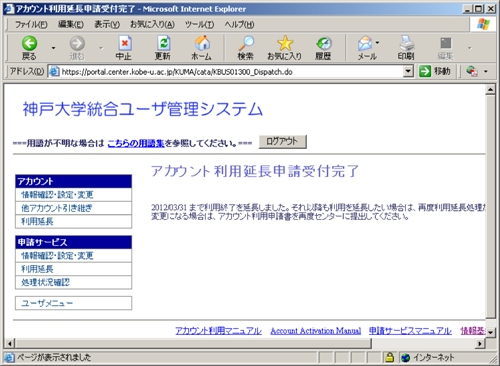
Task: Open the メール mail icon
Action: [365, 44]
